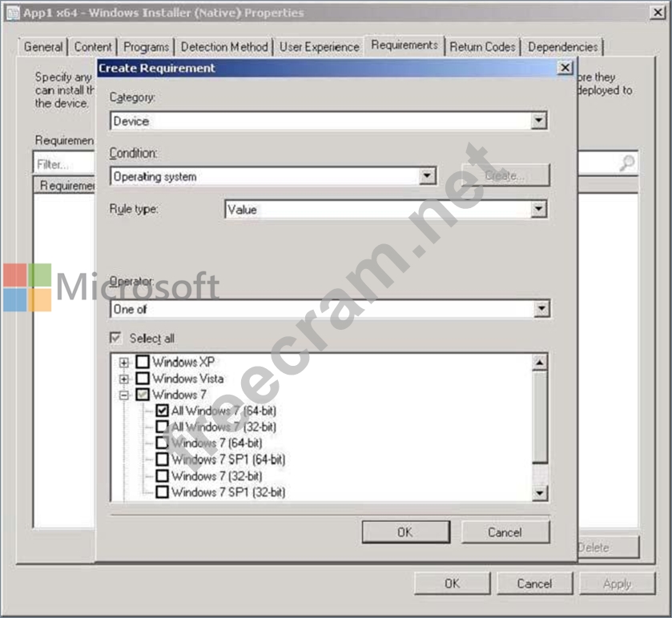Image resolution: width=672 pixels, height=618 pixels.
Task: Expand the Windows Vista tree node
Action: pos(124,379)
